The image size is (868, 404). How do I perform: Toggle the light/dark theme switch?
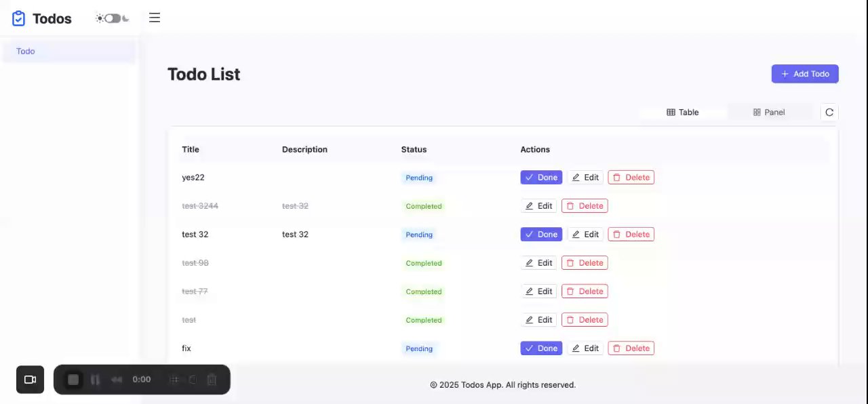[112, 18]
